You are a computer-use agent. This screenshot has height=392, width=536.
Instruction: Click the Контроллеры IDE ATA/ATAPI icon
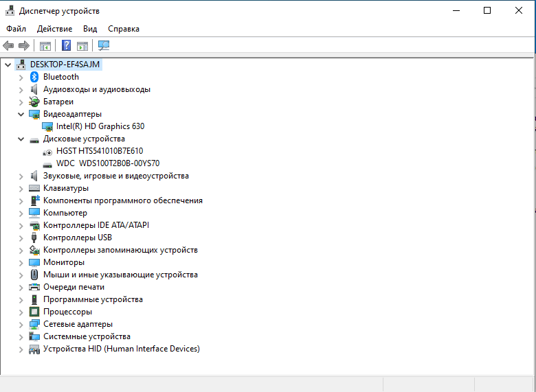(34, 225)
